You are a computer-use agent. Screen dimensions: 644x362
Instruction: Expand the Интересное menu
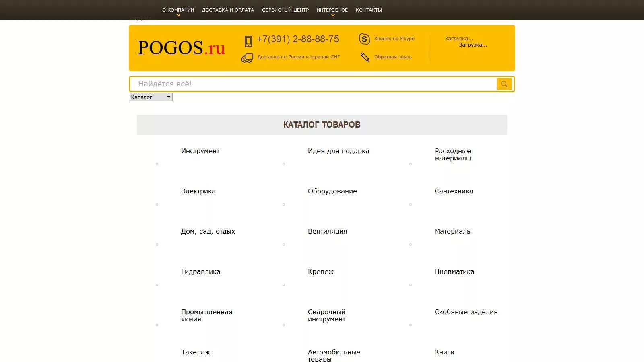332,10
